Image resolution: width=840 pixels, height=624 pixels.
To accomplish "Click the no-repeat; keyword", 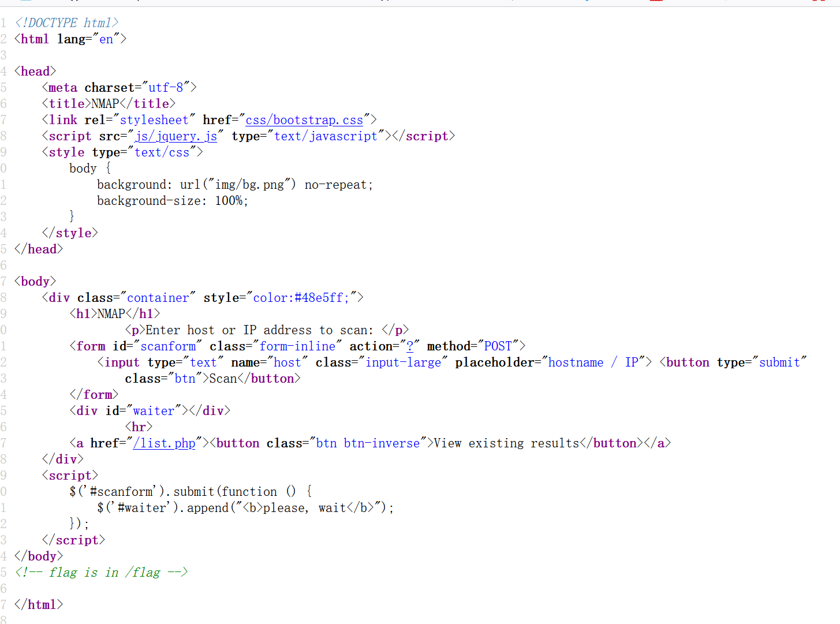I will tap(339, 185).
